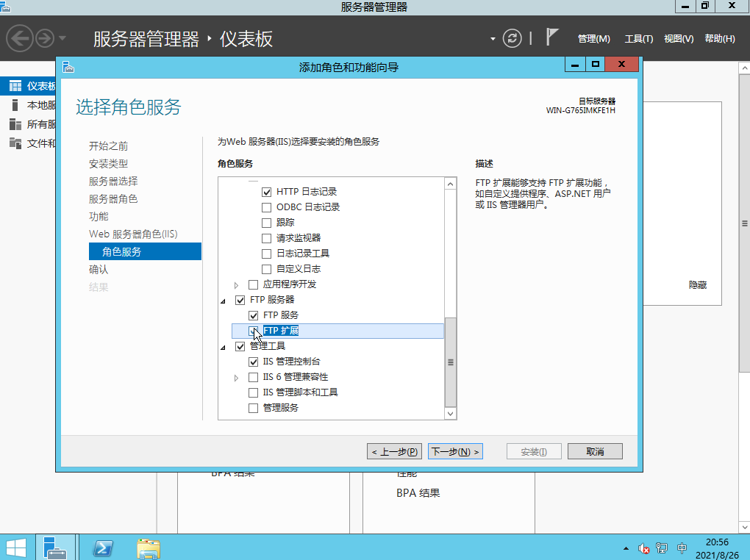Expand the IIS 6 管理兼容性 node
The image size is (750, 560).
point(236,378)
